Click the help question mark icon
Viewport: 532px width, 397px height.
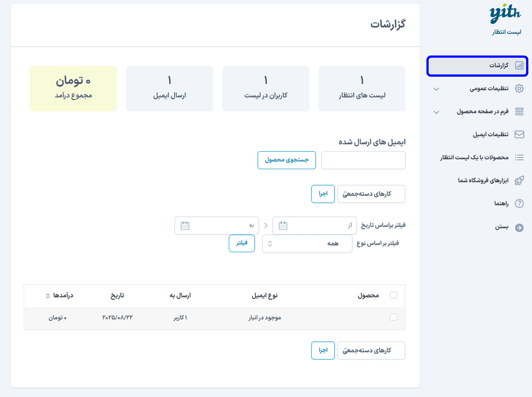pyautogui.click(x=519, y=203)
